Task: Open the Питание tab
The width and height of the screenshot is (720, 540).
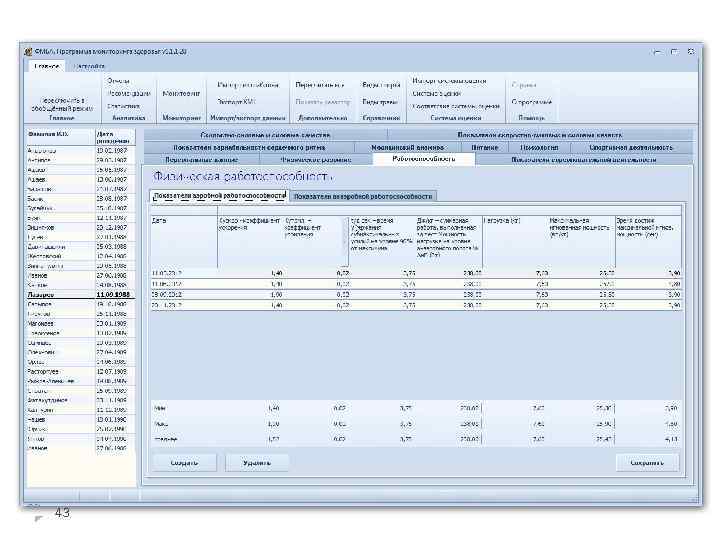Action: click(484, 147)
